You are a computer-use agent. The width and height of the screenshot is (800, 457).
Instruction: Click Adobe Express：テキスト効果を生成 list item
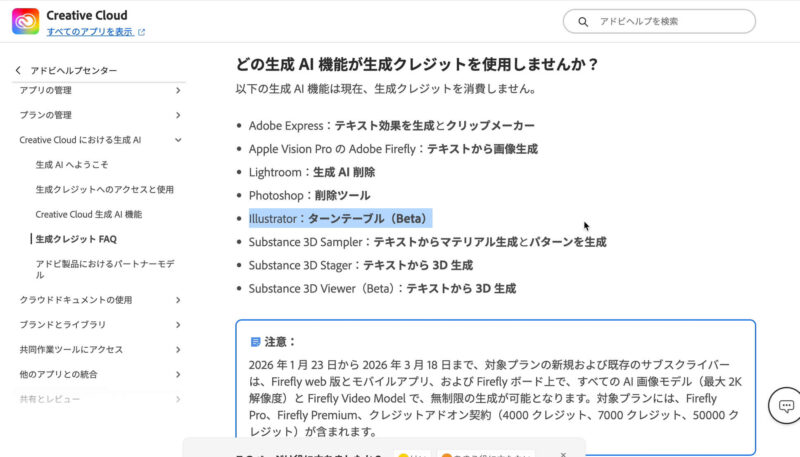coord(392,125)
